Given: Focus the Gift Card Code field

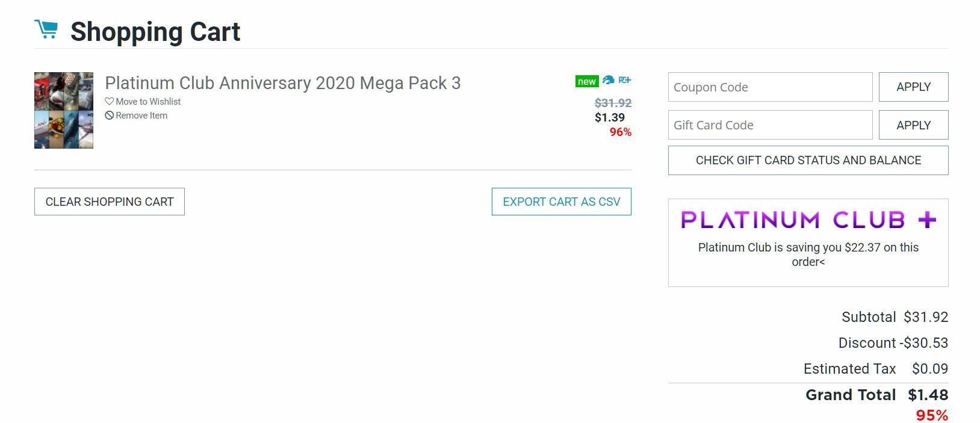Looking at the screenshot, I should point(770,125).
